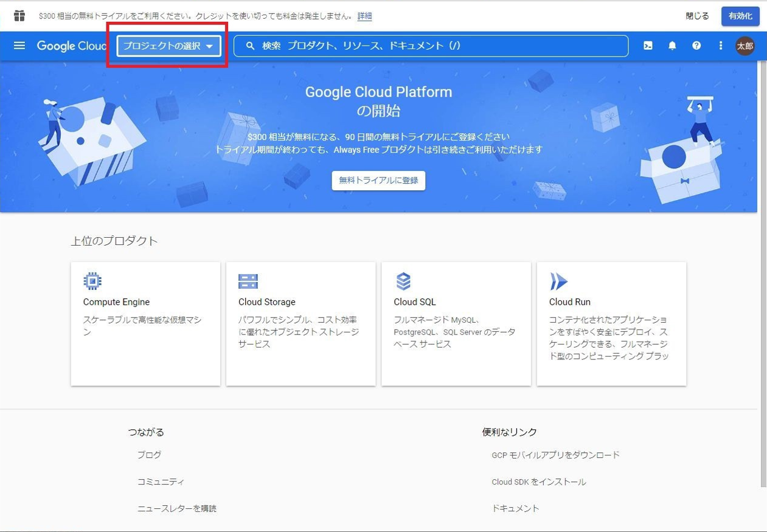Click the 上位のプロダクト heading
Viewport: 767px width, 532px height.
[x=114, y=241]
